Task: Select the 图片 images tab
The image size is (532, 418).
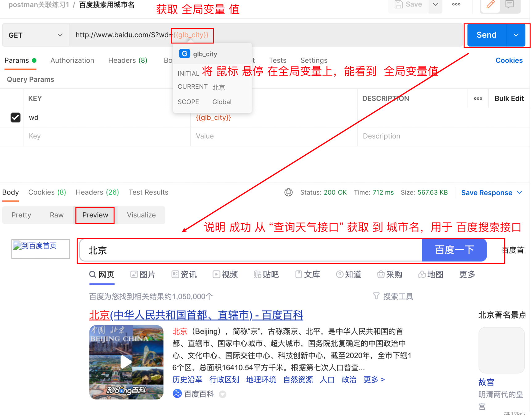Action: 143,274
